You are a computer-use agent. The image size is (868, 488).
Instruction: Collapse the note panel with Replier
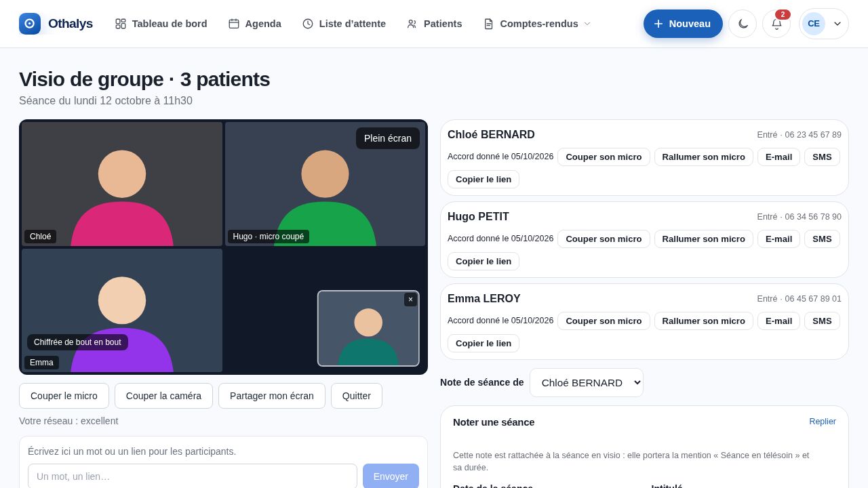(x=823, y=422)
